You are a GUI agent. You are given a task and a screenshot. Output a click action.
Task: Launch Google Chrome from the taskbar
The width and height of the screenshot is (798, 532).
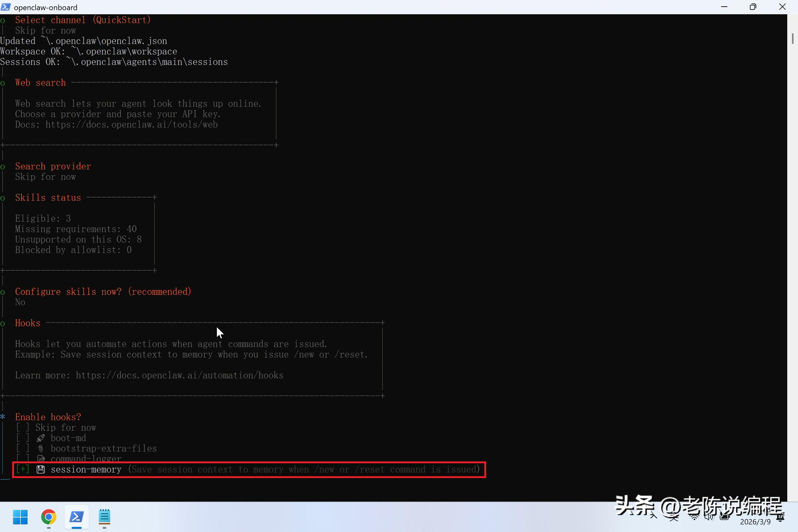tap(48, 517)
